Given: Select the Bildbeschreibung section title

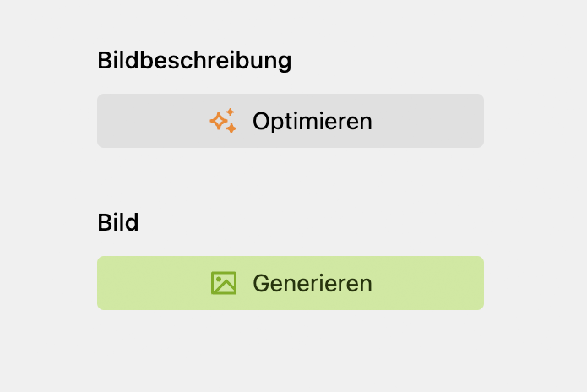Looking at the screenshot, I should click(x=194, y=61).
